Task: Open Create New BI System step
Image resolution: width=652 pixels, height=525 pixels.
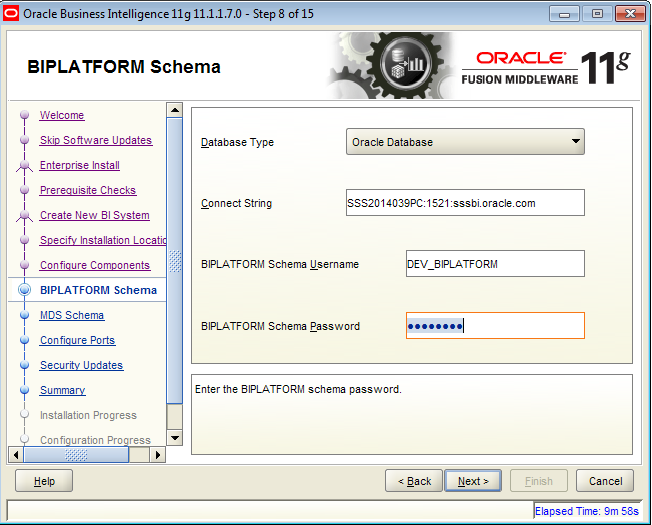Action: [95, 215]
